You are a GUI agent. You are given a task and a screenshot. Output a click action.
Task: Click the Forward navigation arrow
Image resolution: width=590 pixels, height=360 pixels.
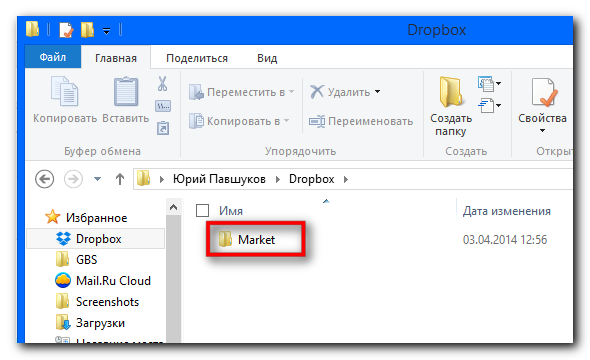coord(73,179)
